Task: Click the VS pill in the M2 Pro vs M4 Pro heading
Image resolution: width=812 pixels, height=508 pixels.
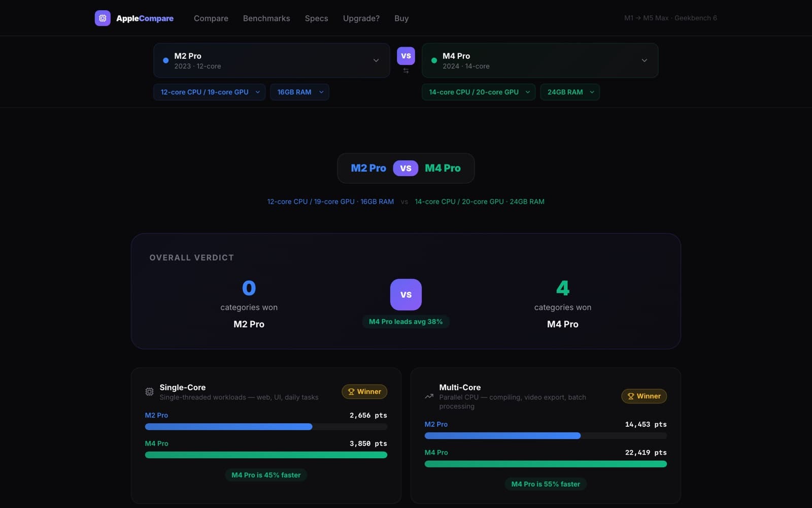Action: (405, 168)
